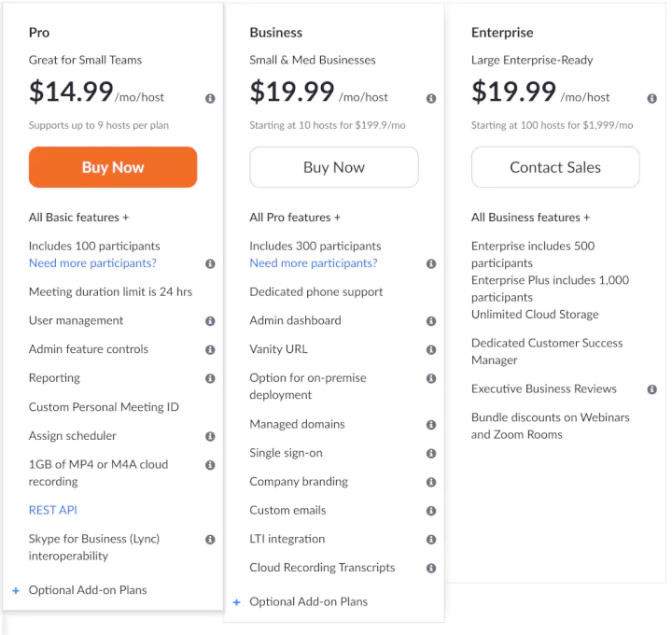Image resolution: width=672 pixels, height=635 pixels.
Task: Click Need more participants link in Business
Action: pyautogui.click(x=314, y=263)
